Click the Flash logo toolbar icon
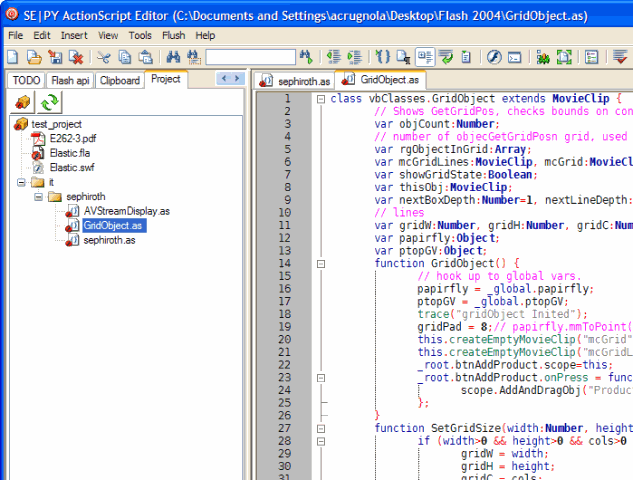 coord(494,57)
